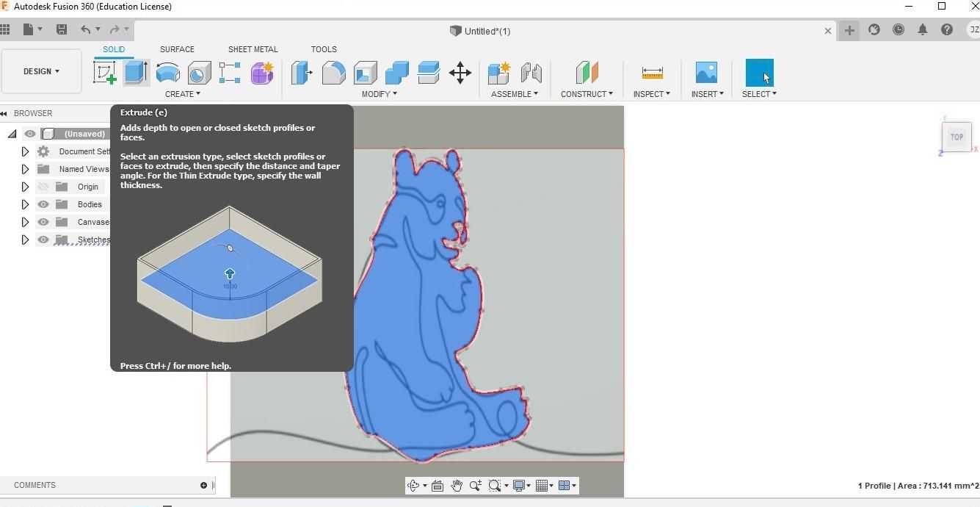This screenshot has height=507, width=980.
Task: Expand the Document Settings node
Action: coord(25,151)
